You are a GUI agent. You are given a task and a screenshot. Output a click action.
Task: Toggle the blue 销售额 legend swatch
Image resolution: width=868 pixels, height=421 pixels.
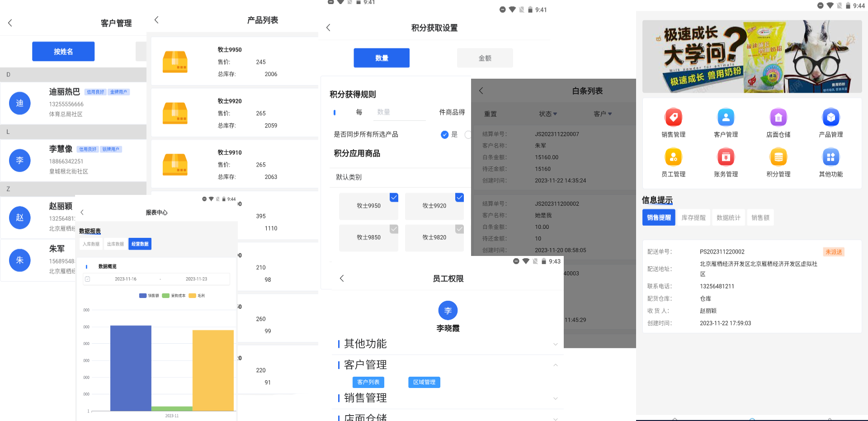[x=143, y=296]
